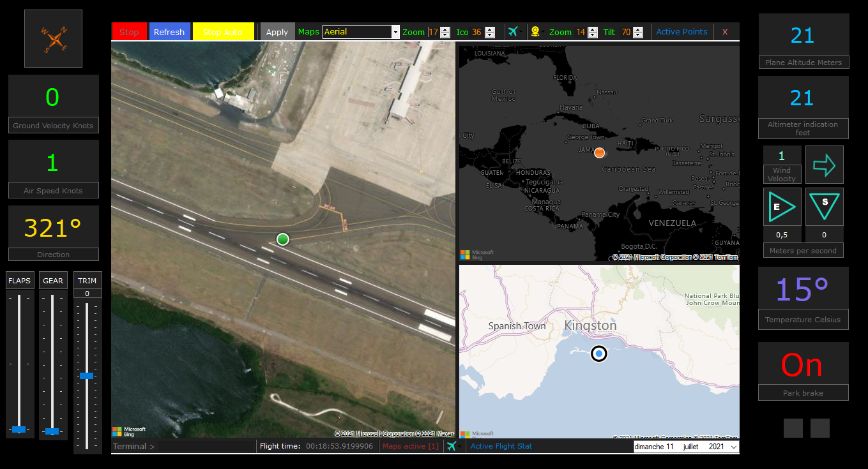Click the Ground Velocity Knots value 0
The height and width of the screenshot is (469, 868).
click(52, 97)
